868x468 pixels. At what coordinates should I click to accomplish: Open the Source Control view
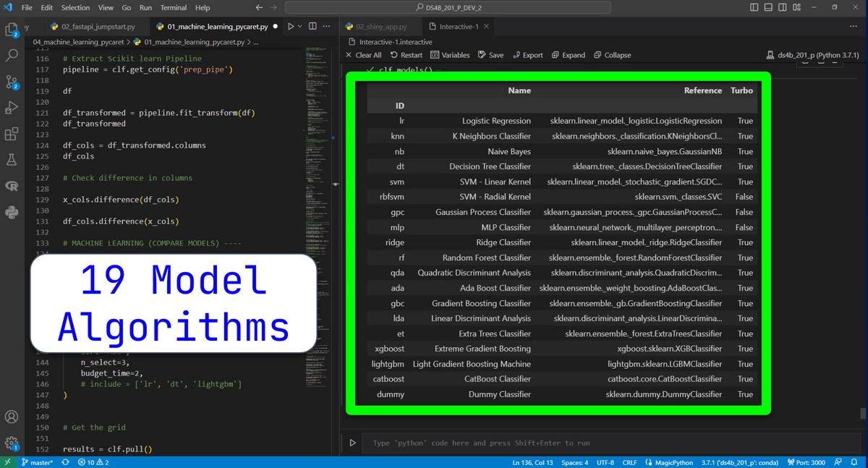12,81
